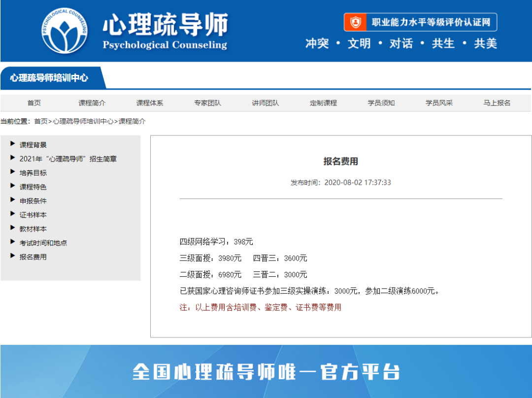
Task: Click triangle arrow beside 课程特色
Action: [x=12, y=186]
